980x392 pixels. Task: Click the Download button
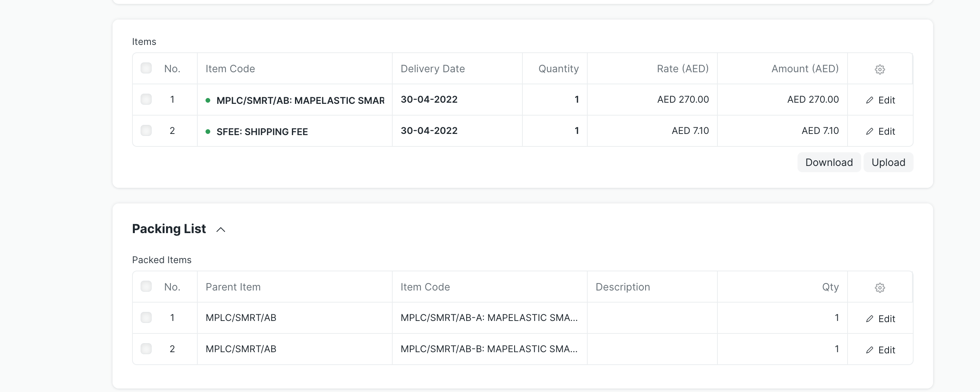click(829, 162)
